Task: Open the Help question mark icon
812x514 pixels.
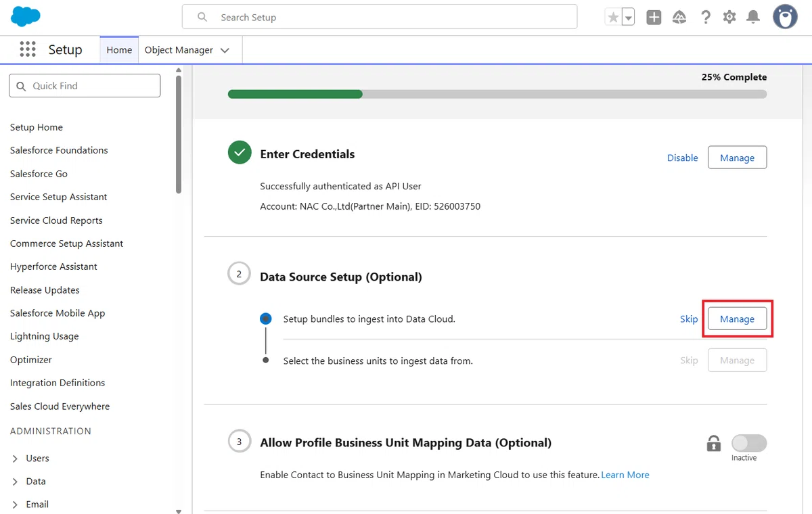Action: 706,17
